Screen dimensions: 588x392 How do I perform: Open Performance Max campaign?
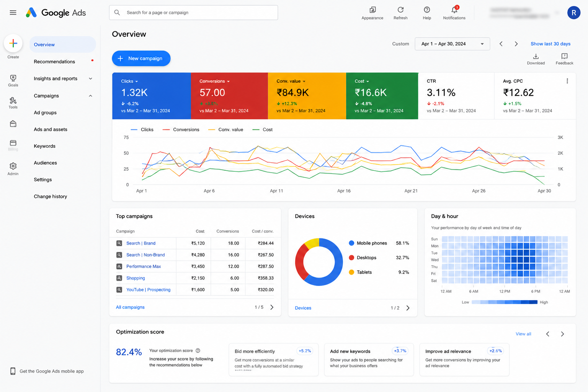point(144,266)
